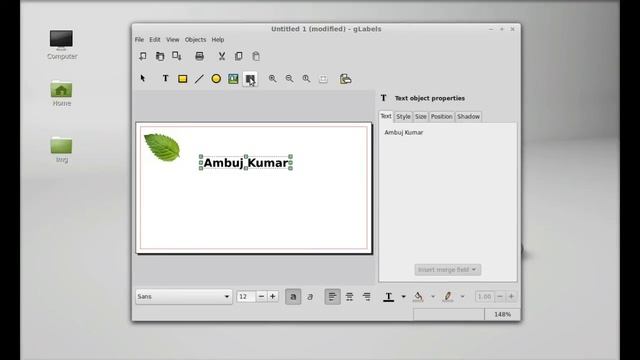This screenshot has height=360, width=640.
Task: Click the Computer desktop icon
Action: pos(62,45)
